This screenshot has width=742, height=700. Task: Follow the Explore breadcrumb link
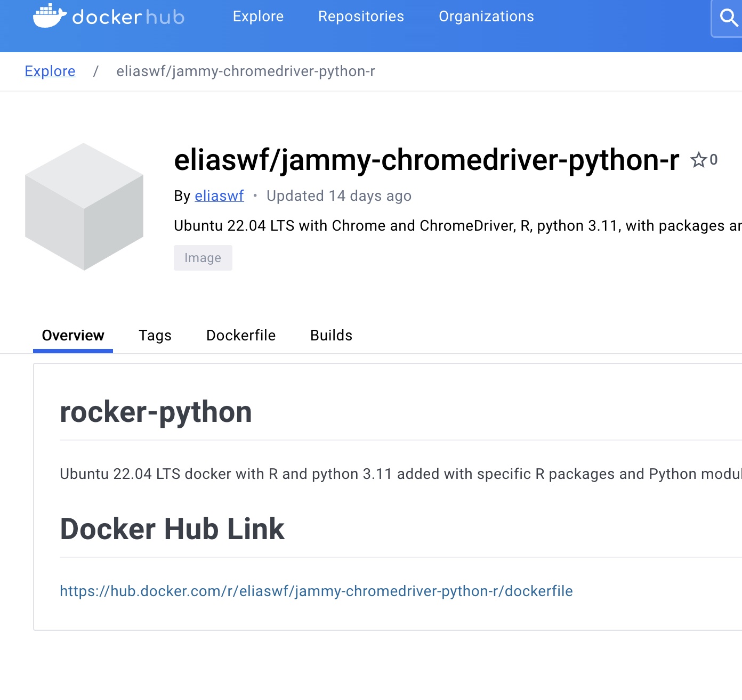50,71
